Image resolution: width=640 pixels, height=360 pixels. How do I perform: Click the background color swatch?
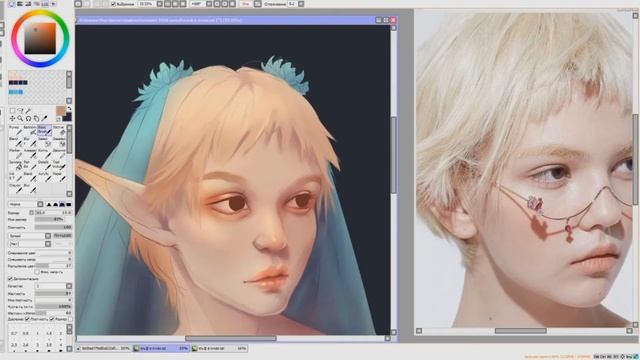(x=68, y=117)
